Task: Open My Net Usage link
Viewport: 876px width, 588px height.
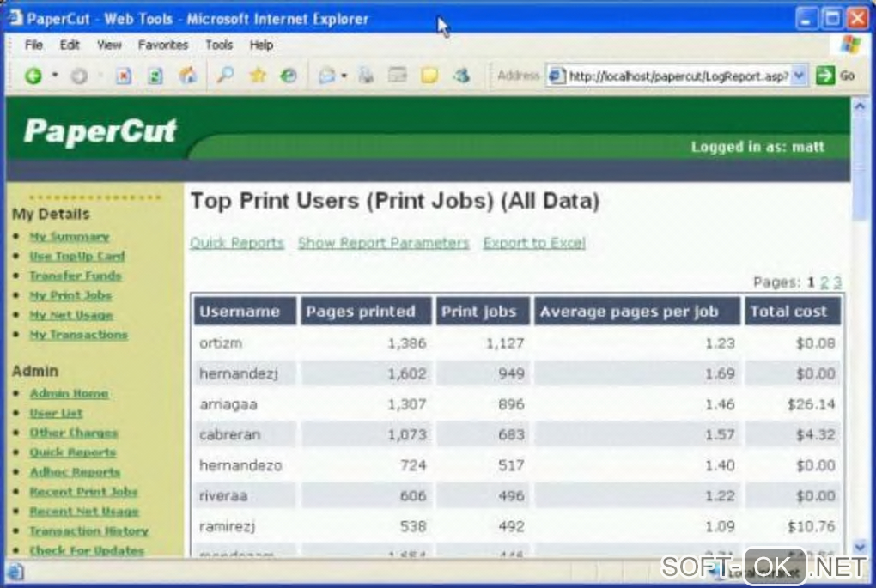Action: (x=71, y=315)
